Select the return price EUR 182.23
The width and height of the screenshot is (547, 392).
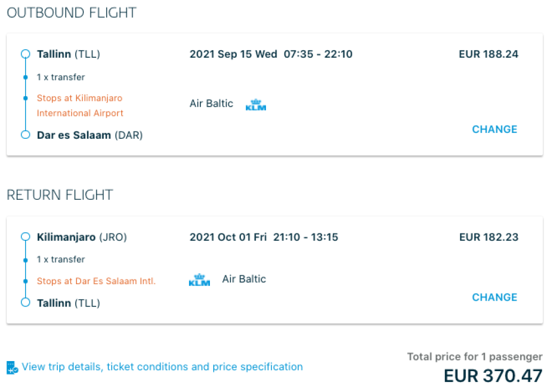tap(488, 237)
